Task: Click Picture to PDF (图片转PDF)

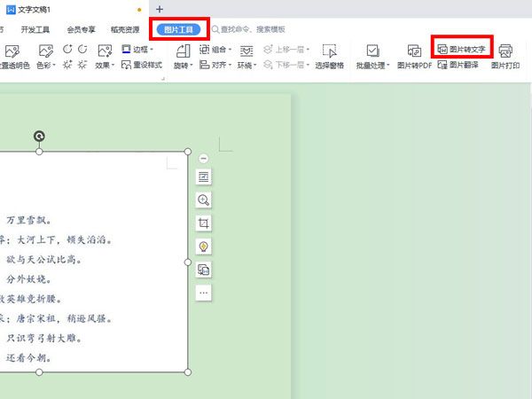Action: (x=414, y=57)
